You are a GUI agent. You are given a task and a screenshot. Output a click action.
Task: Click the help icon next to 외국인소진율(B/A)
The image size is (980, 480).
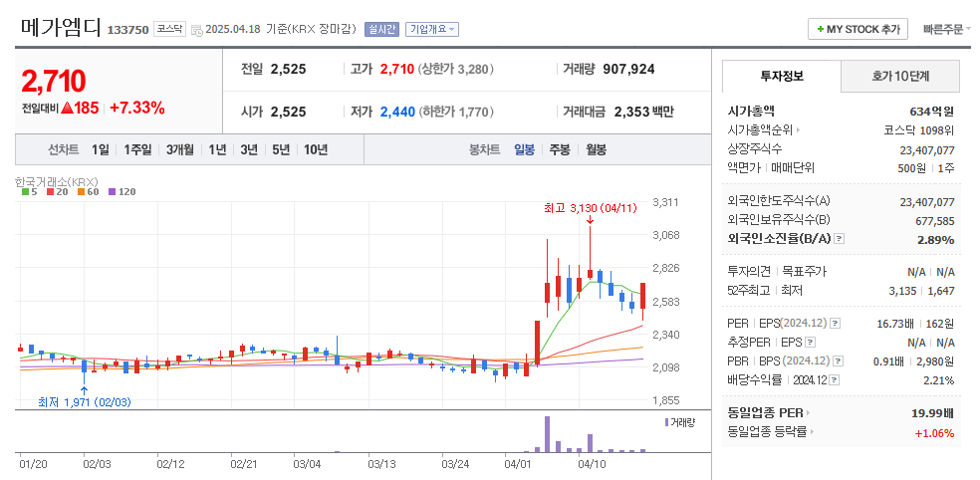tap(840, 239)
